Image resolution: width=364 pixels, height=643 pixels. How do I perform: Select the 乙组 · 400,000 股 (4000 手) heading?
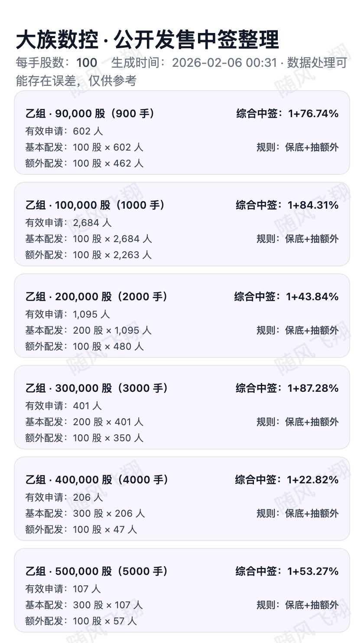(x=97, y=480)
